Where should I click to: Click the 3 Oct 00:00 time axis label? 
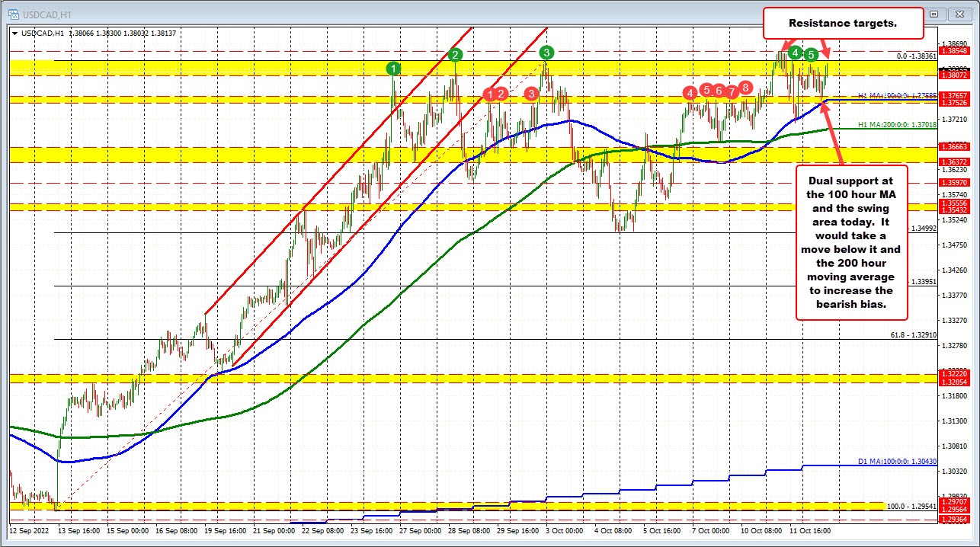tap(548, 529)
